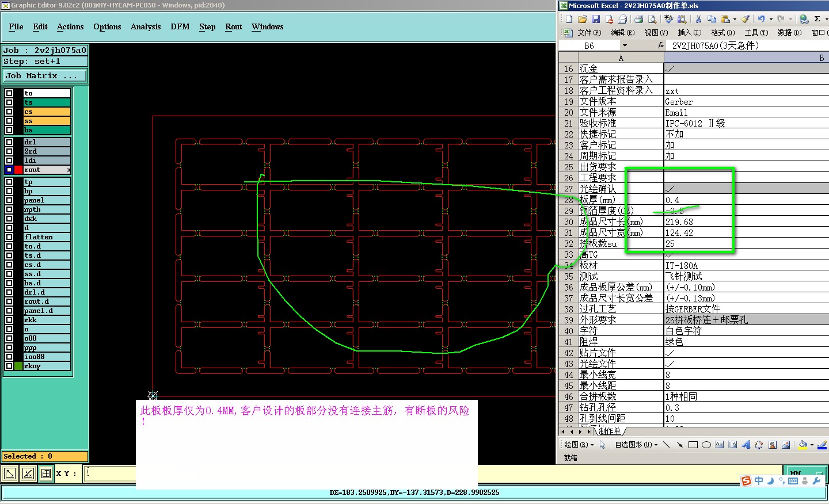Click the Cut scissors icon in Excel
The width and height of the screenshot is (829, 504).
pyautogui.click(x=698, y=19)
